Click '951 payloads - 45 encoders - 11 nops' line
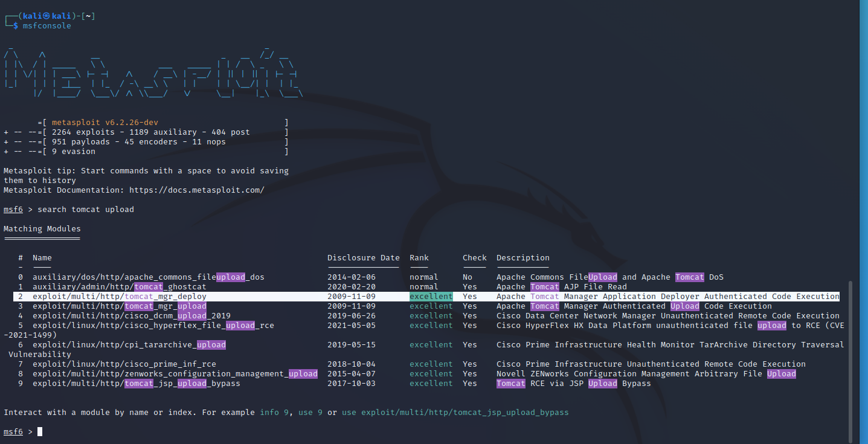 [x=139, y=142]
